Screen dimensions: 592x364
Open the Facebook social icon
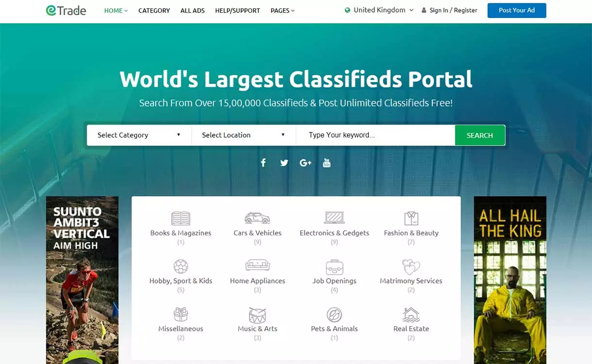point(263,163)
